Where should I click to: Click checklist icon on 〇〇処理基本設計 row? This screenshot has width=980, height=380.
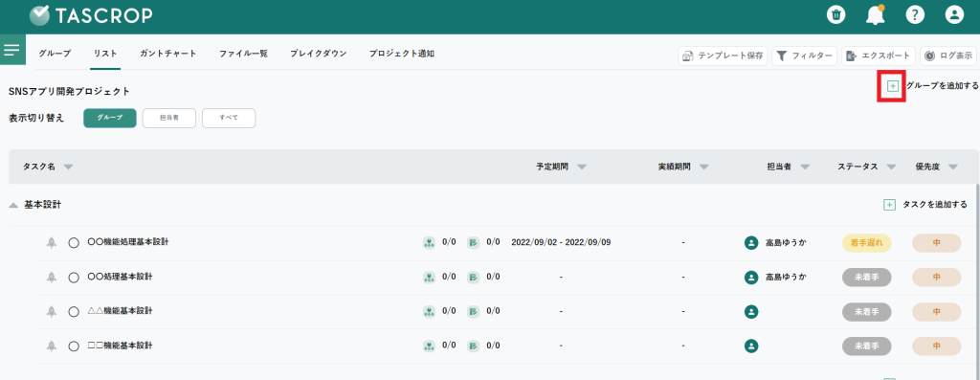tap(473, 277)
